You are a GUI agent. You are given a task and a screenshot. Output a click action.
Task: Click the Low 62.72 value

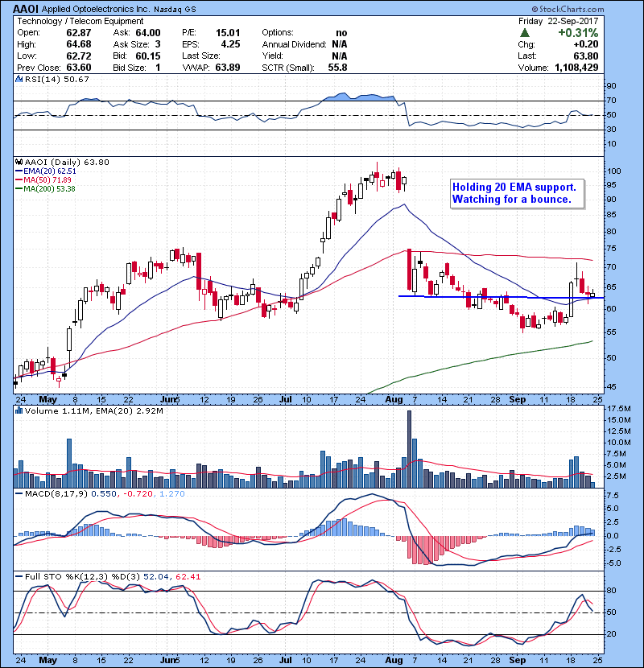coord(79,56)
